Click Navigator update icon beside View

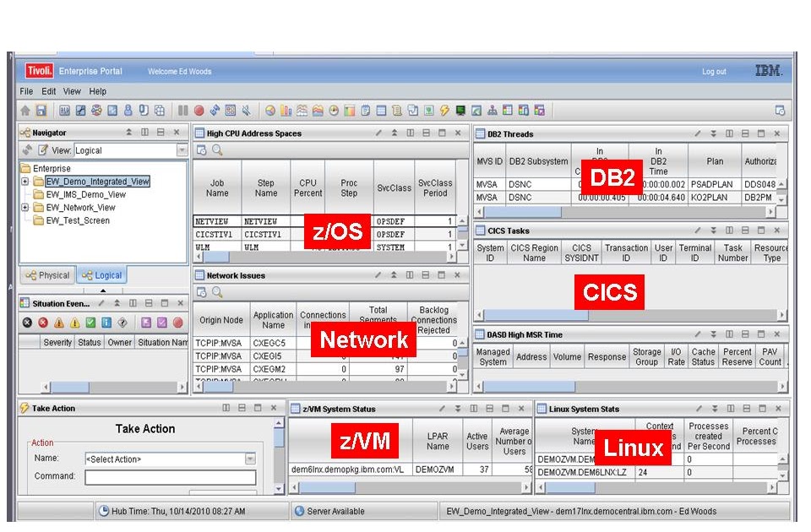coord(27,150)
